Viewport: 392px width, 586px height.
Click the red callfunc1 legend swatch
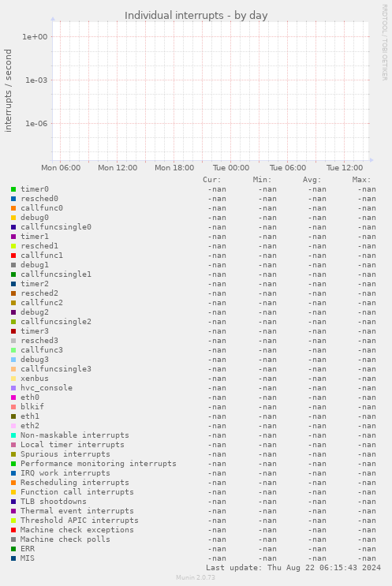tap(13, 256)
